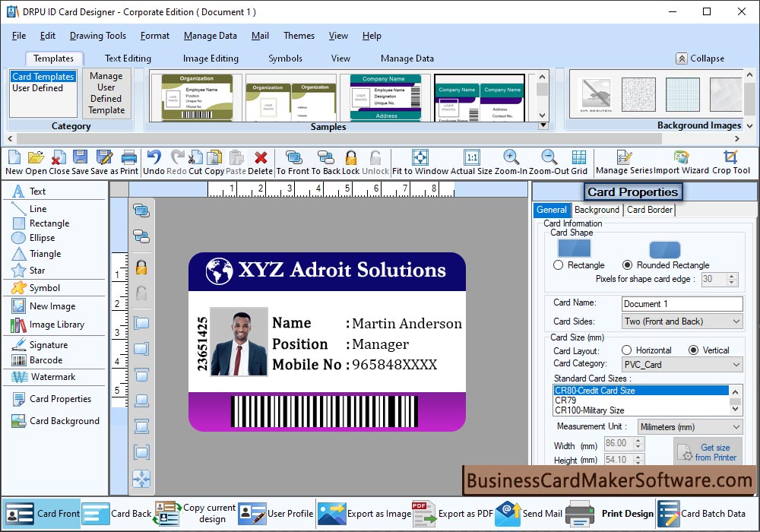Choose Horizontal card layout
The width and height of the screenshot is (760, 532).
point(627,350)
